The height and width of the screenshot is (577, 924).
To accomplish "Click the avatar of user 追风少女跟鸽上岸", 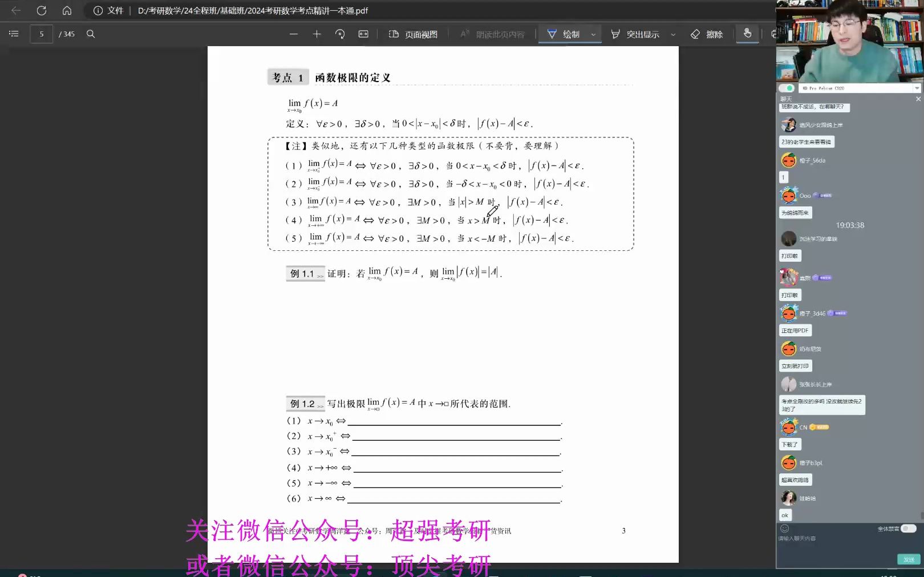I will [788, 124].
